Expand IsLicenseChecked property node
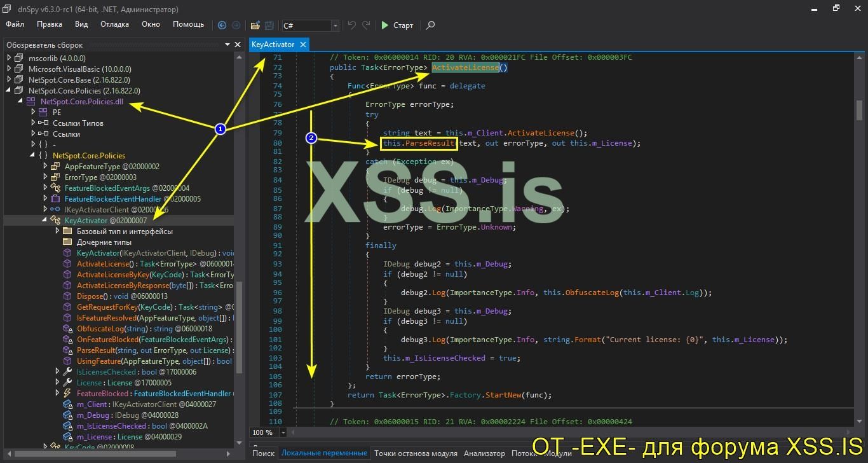Viewport: 868px width, 463px height. (x=58, y=371)
